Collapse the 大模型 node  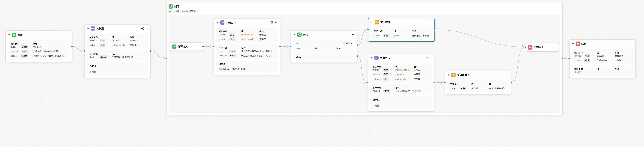coord(88,29)
